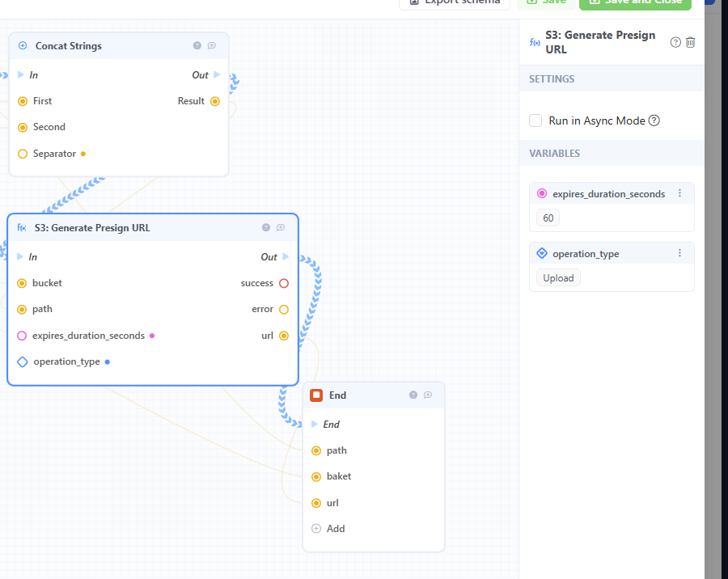
Task: Select the First input port
Action: point(23,101)
